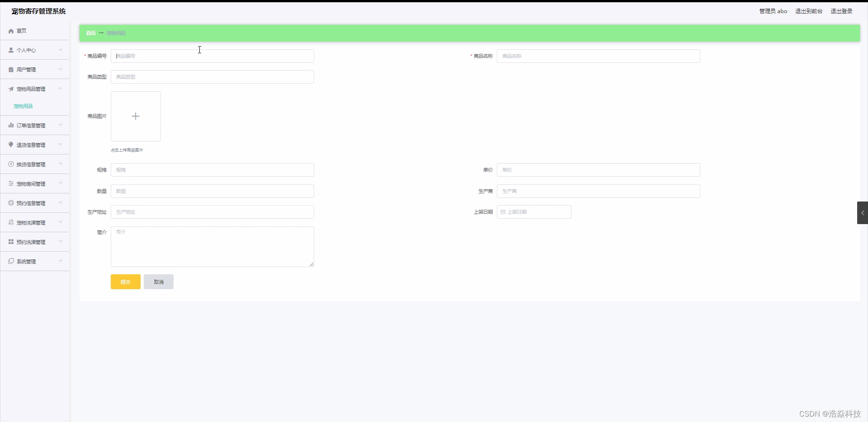This screenshot has height=422, width=868.
Task: Click the home icon beside 首页
Action: [11, 31]
